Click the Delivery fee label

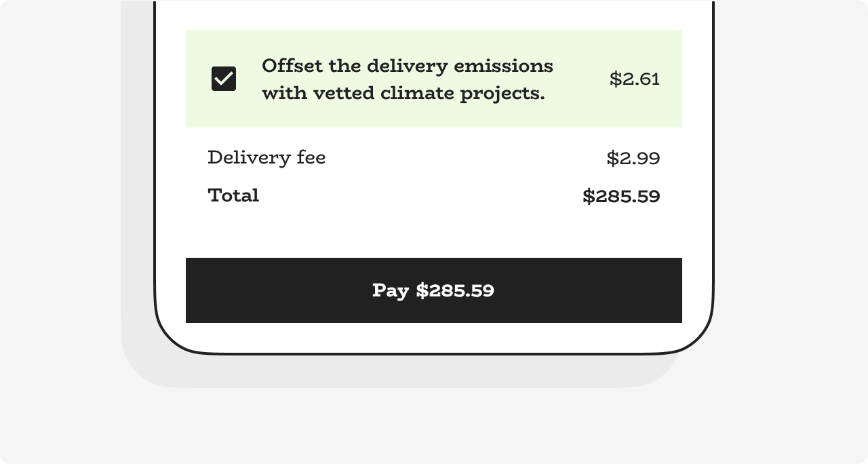267,157
